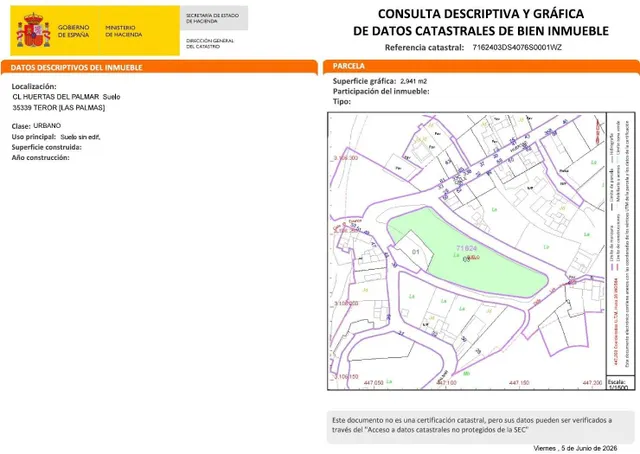
Task: Click the 'GOBIERNO DE ESPAÑA' text
Action: coord(73,31)
